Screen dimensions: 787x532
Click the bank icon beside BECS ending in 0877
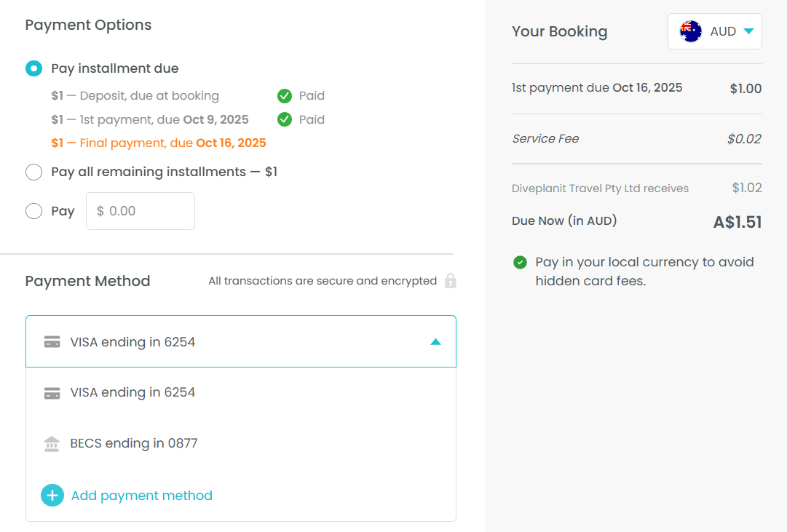(52, 443)
